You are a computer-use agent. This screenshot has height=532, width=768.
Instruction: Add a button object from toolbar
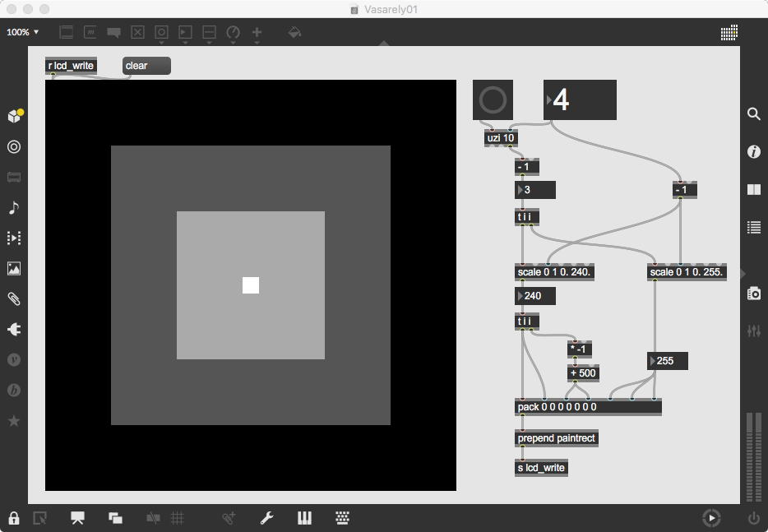161,32
